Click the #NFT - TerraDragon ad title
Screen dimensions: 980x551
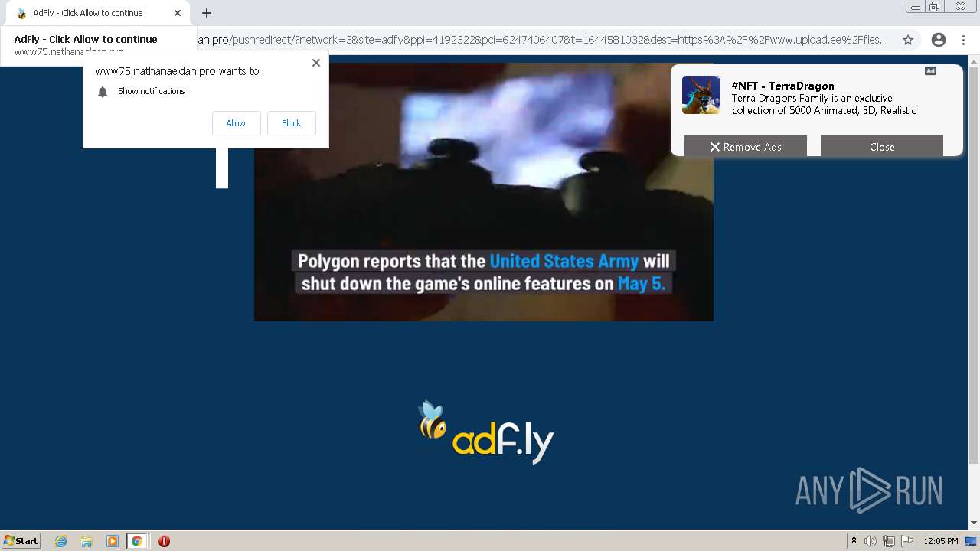click(x=782, y=86)
